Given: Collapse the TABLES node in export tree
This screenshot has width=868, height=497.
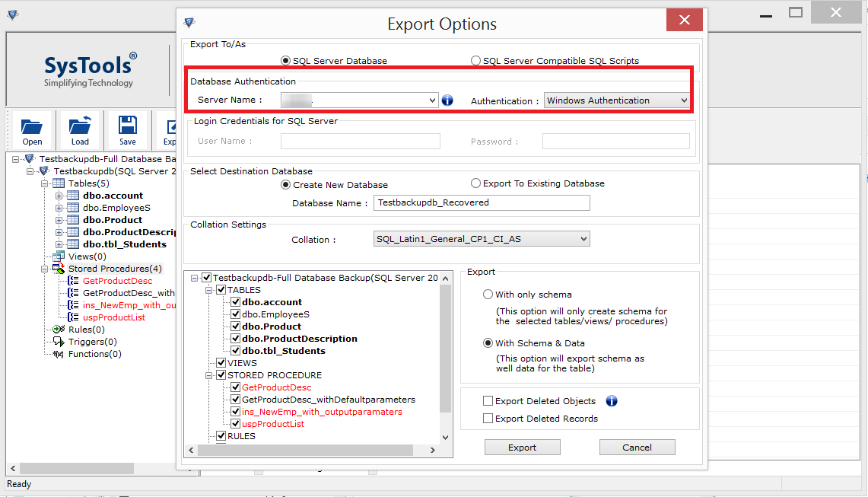Looking at the screenshot, I should (209, 290).
